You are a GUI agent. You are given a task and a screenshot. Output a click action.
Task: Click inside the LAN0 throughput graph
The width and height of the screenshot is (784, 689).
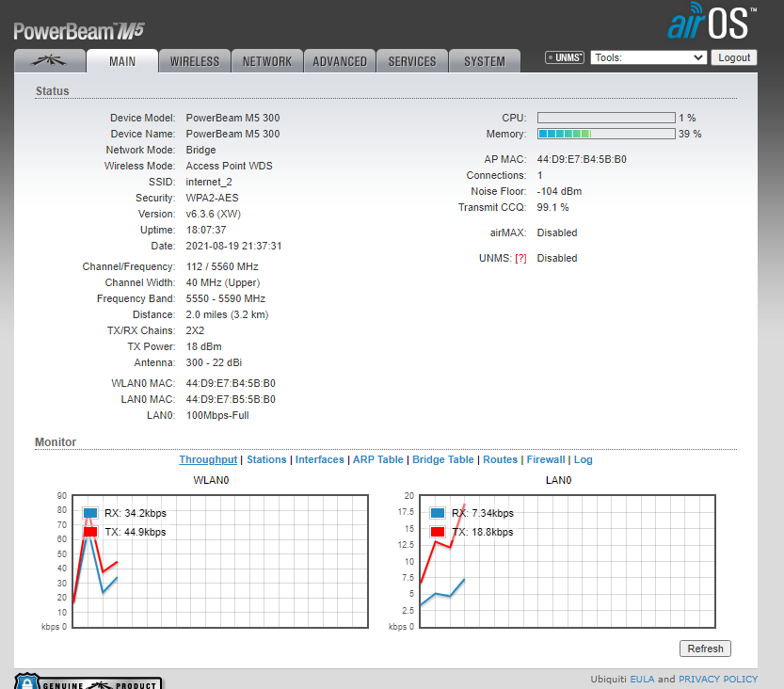click(x=568, y=561)
